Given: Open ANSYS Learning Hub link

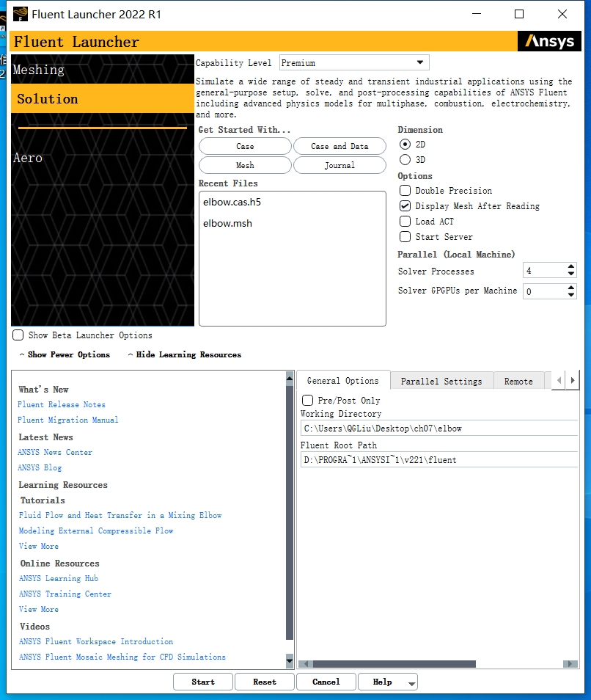Looking at the screenshot, I should coord(59,578).
